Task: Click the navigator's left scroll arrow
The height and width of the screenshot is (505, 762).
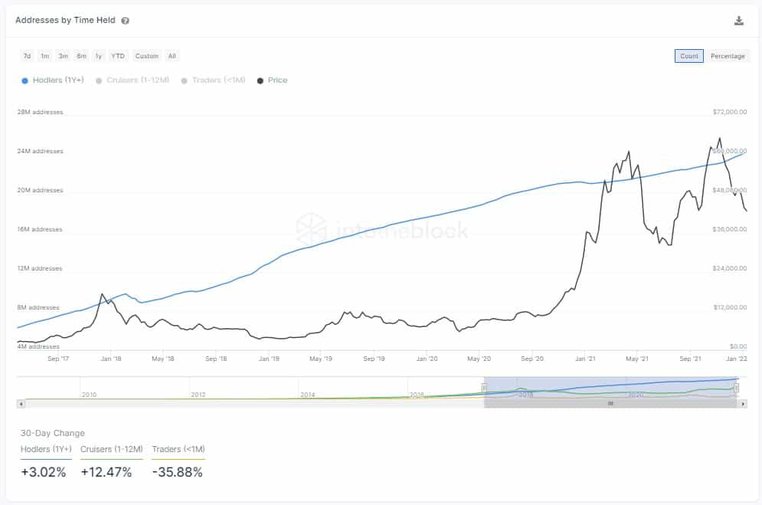Action: [x=20, y=403]
